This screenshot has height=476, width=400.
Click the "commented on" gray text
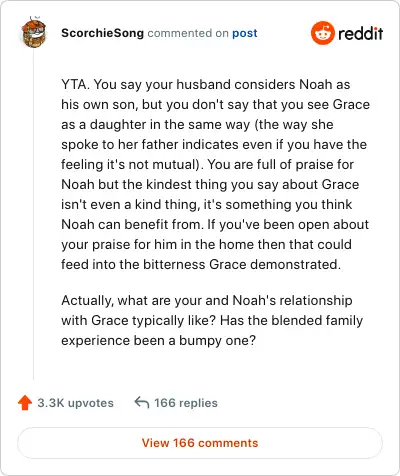click(x=188, y=33)
